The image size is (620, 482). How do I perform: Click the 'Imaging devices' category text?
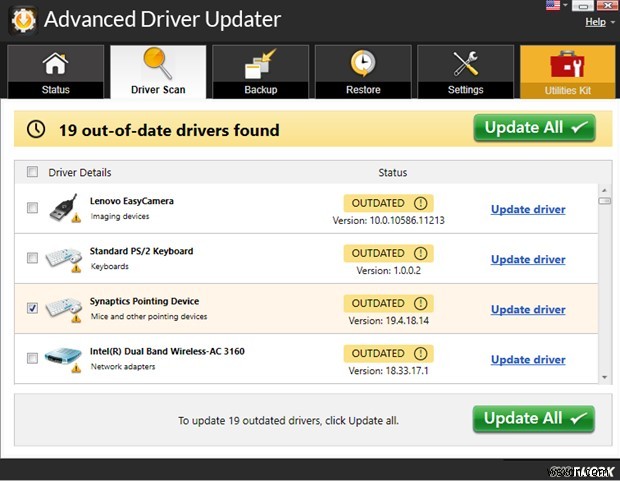[120, 216]
